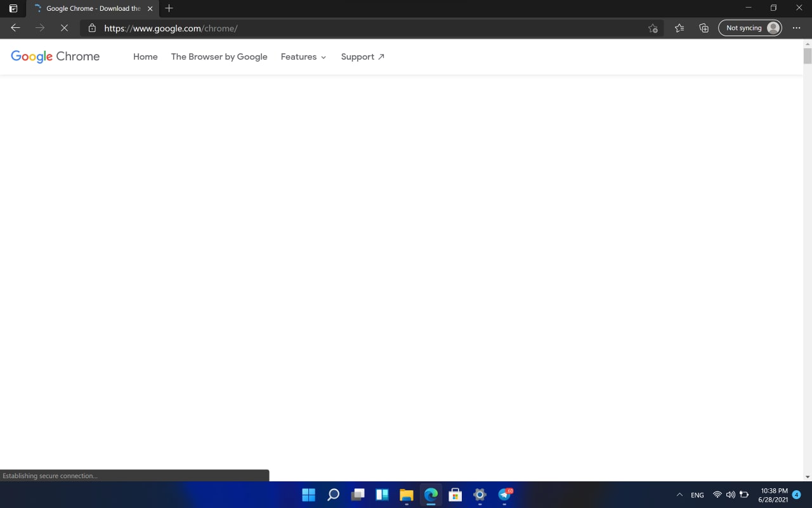This screenshot has height=508, width=812.
Task: Open Telegram from the taskbar
Action: 504,495
